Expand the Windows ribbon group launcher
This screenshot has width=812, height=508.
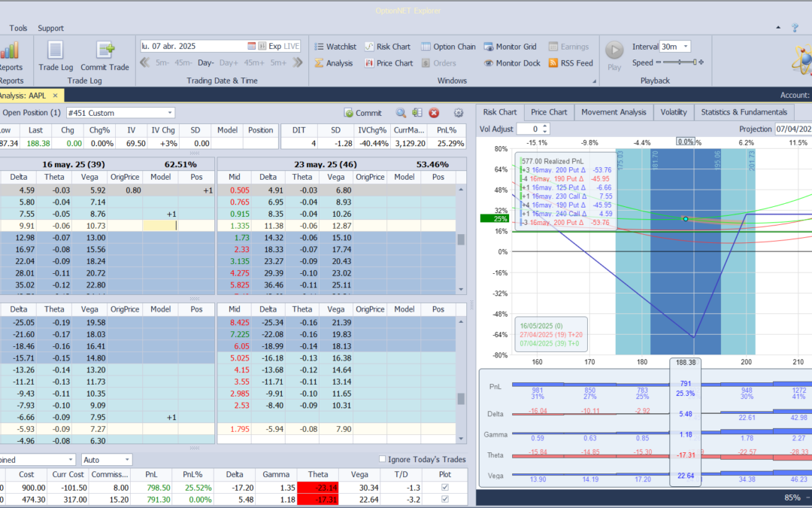595,81
